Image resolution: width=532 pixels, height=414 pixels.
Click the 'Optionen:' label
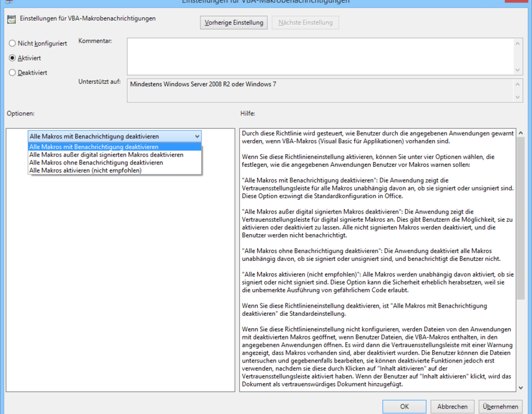(21, 114)
